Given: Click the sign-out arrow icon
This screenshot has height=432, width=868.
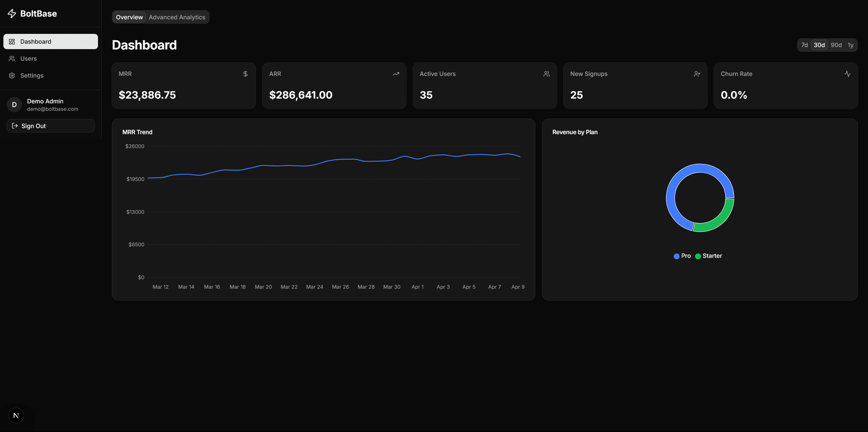Looking at the screenshot, I should [15, 125].
